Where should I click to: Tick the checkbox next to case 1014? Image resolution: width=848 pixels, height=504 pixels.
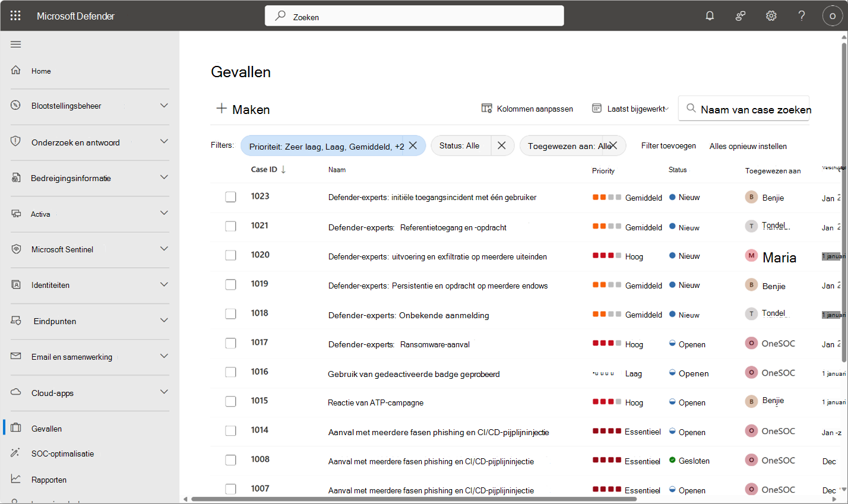click(230, 430)
